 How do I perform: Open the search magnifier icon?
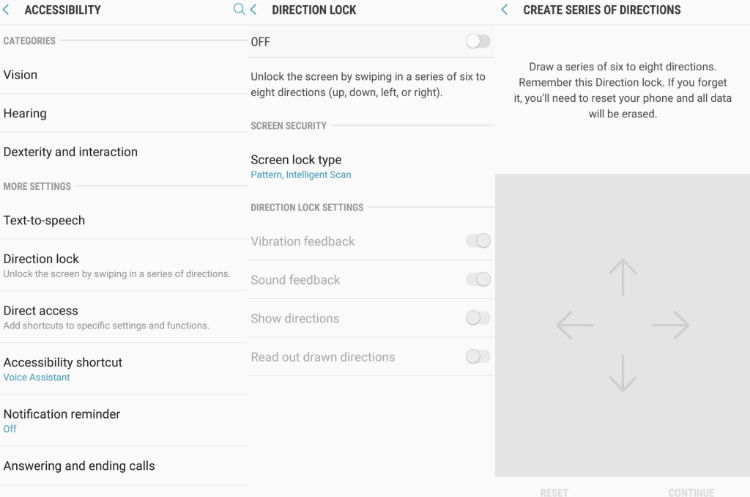(239, 9)
